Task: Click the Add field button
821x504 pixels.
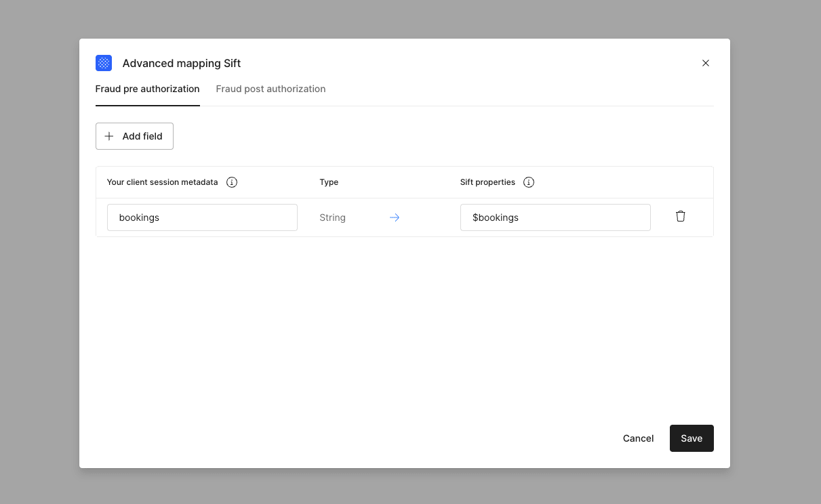Action: (x=134, y=136)
